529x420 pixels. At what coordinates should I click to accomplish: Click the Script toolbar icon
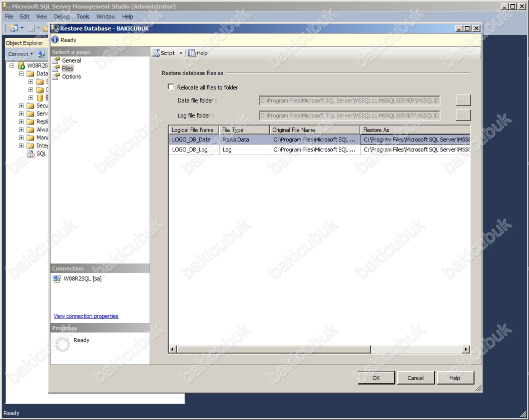156,53
